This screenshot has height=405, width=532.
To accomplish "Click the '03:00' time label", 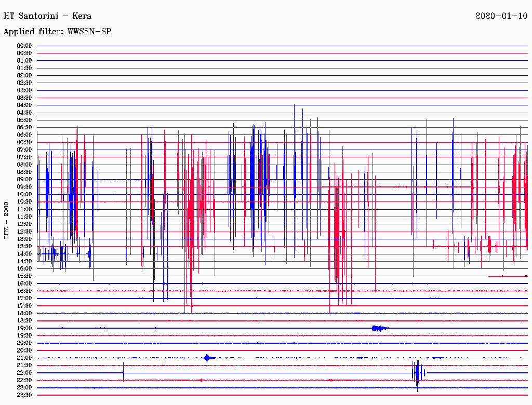I will pos(24,90).
